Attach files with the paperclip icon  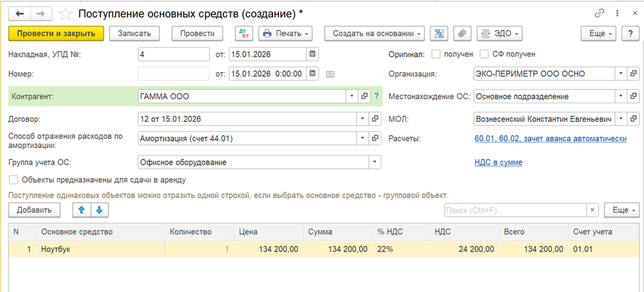pyautogui.click(x=462, y=34)
